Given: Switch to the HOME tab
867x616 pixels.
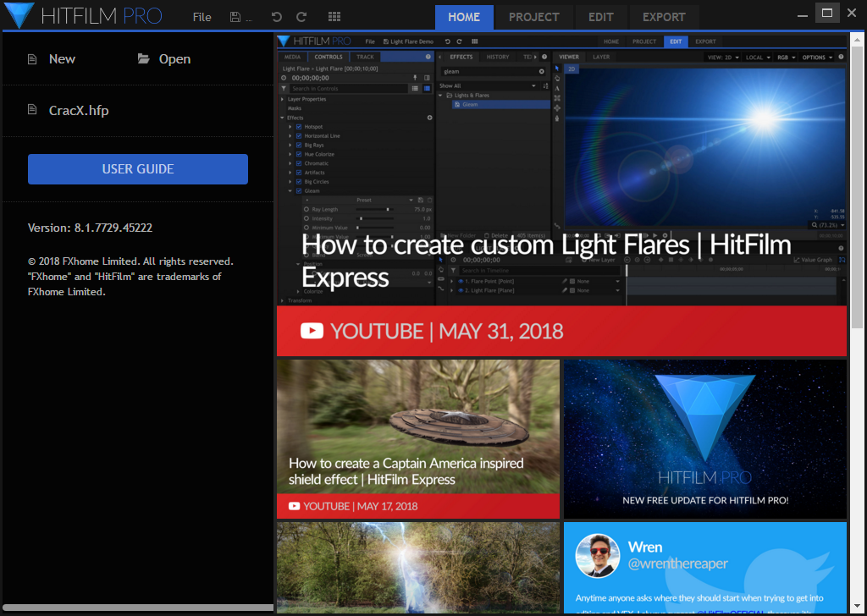Looking at the screenshot, I should 464,17.
